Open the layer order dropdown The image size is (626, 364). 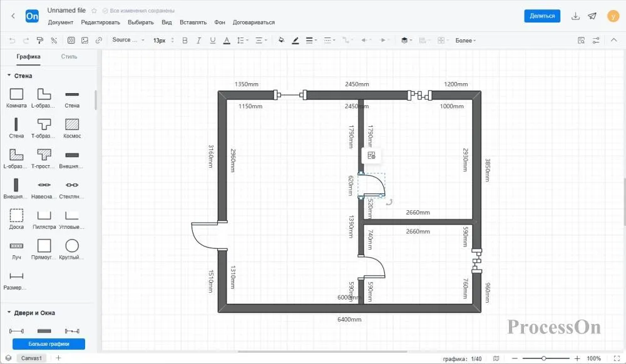click(x=406, y=40)
